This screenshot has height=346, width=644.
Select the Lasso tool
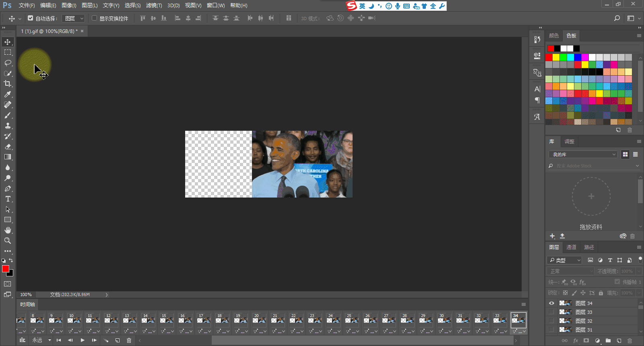tap(8, 63)
